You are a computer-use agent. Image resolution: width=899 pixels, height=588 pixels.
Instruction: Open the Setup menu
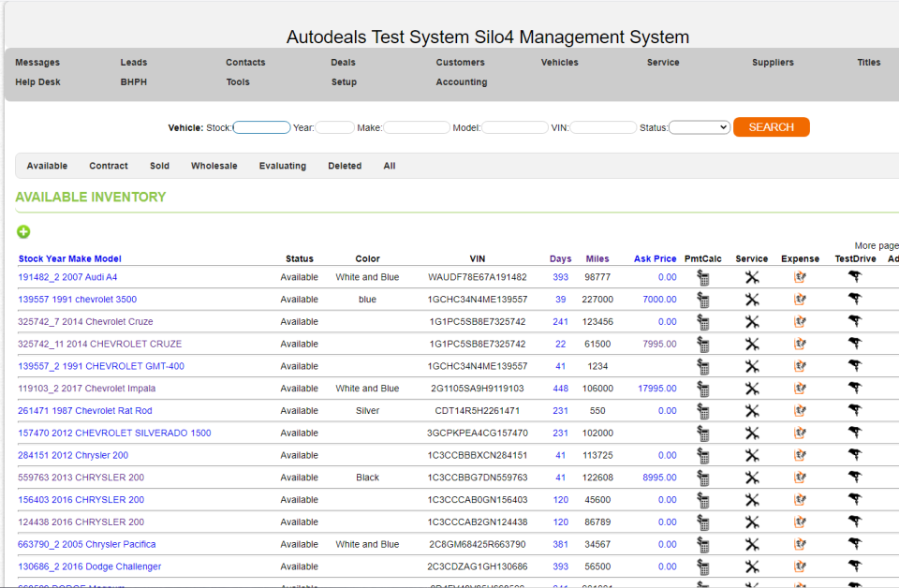(x=344, y=82)
